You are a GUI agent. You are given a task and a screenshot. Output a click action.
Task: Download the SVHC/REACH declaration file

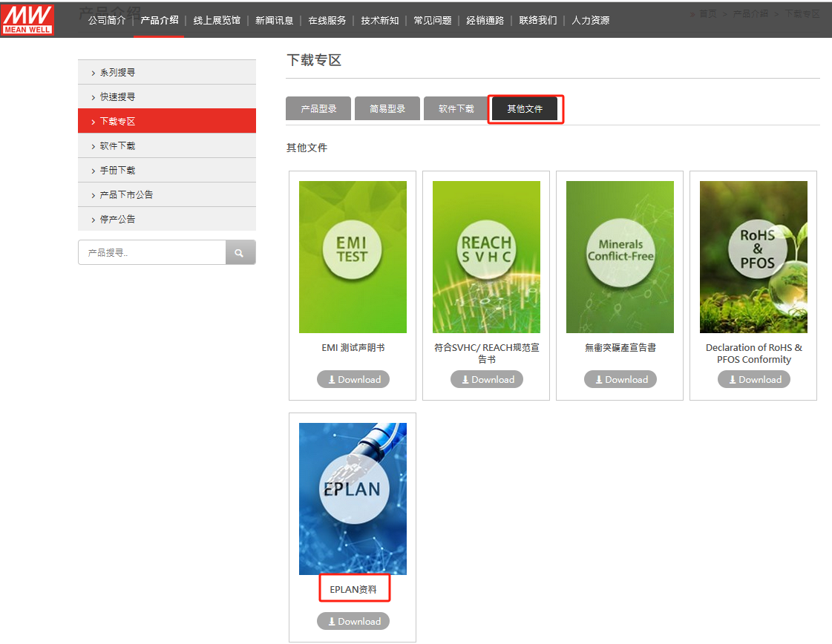(486, 380)
